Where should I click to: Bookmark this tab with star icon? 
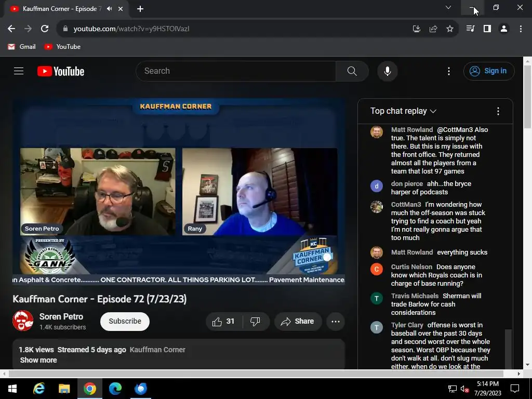pos(450,29)
